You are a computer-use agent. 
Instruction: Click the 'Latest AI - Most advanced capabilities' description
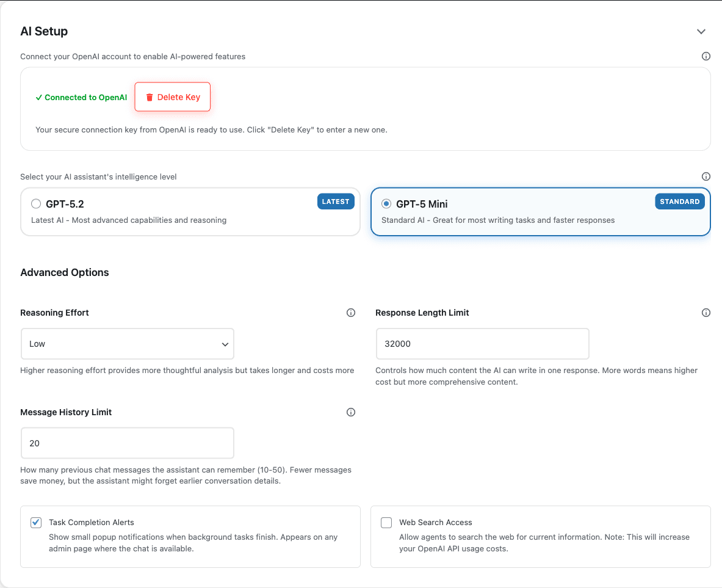click(129, 220)
